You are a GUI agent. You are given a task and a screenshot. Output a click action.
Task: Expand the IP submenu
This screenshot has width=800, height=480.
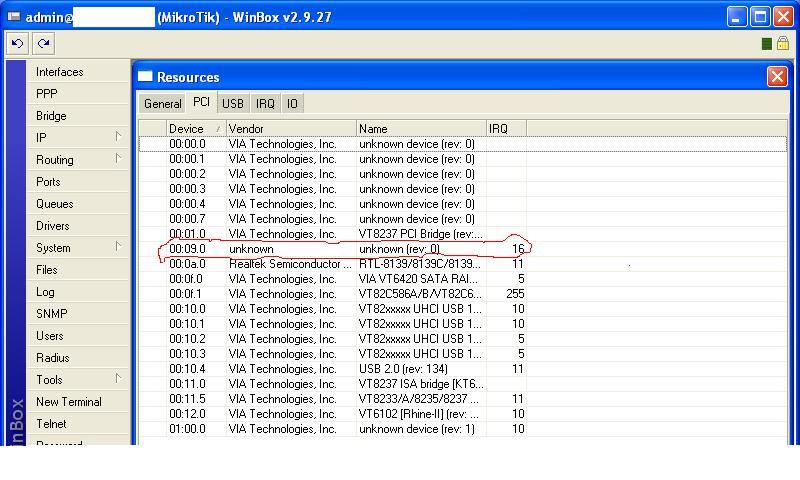pos(117,137)
